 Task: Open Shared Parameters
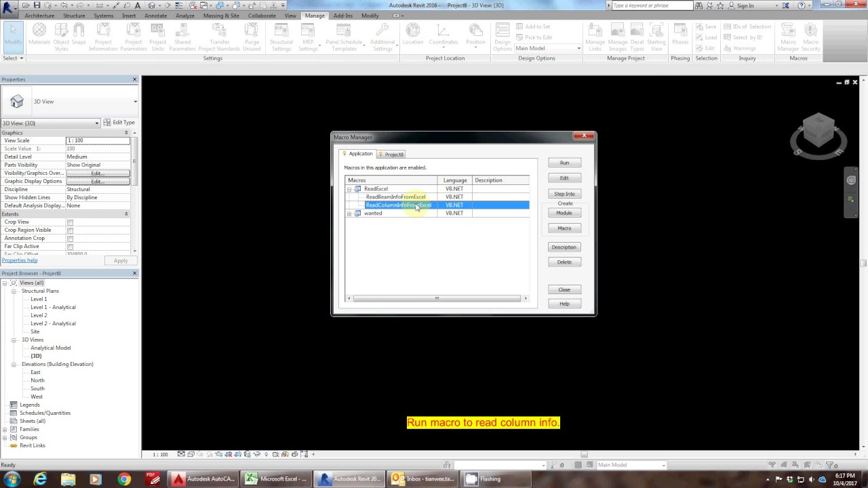(182, 36)
